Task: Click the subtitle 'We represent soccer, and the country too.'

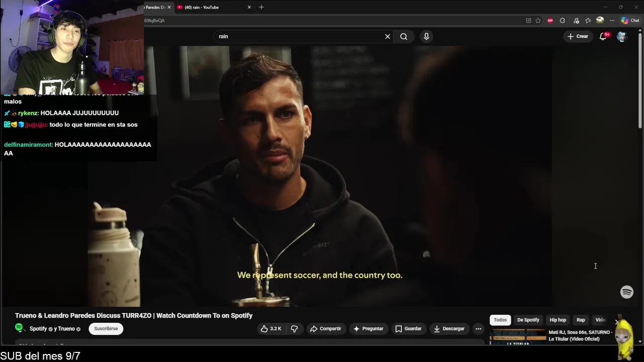Action: (x=320, y=275)
